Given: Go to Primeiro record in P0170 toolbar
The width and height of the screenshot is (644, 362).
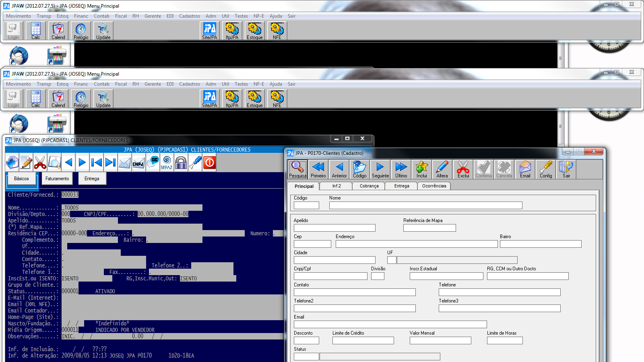Looking at the screenshot, I should (x=318, y=169).
